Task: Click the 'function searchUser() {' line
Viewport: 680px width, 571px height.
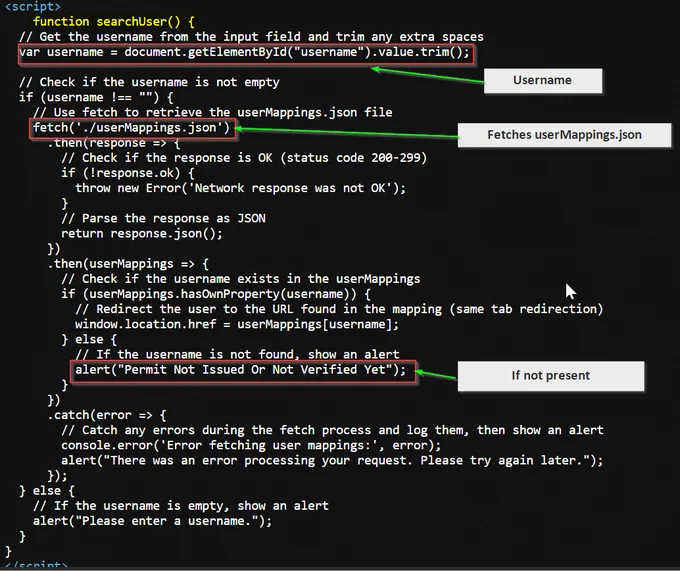Action: point(114,22)
